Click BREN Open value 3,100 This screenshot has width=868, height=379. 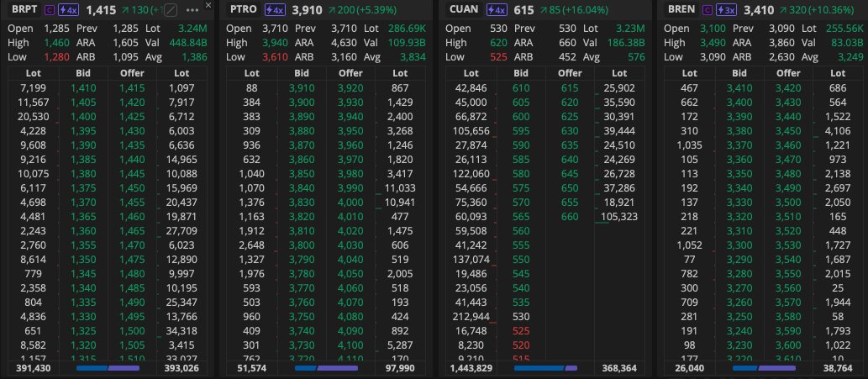(713, 29)
